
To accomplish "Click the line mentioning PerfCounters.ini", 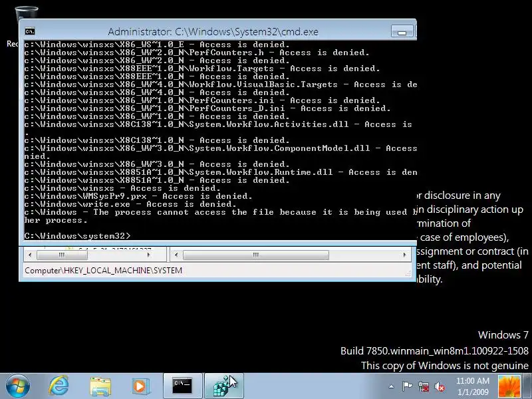I will pos(202,100).
